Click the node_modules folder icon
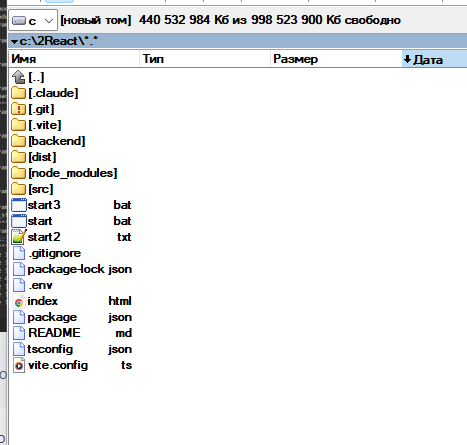This screenshot has width=467, height=445. tap(18, 173)
